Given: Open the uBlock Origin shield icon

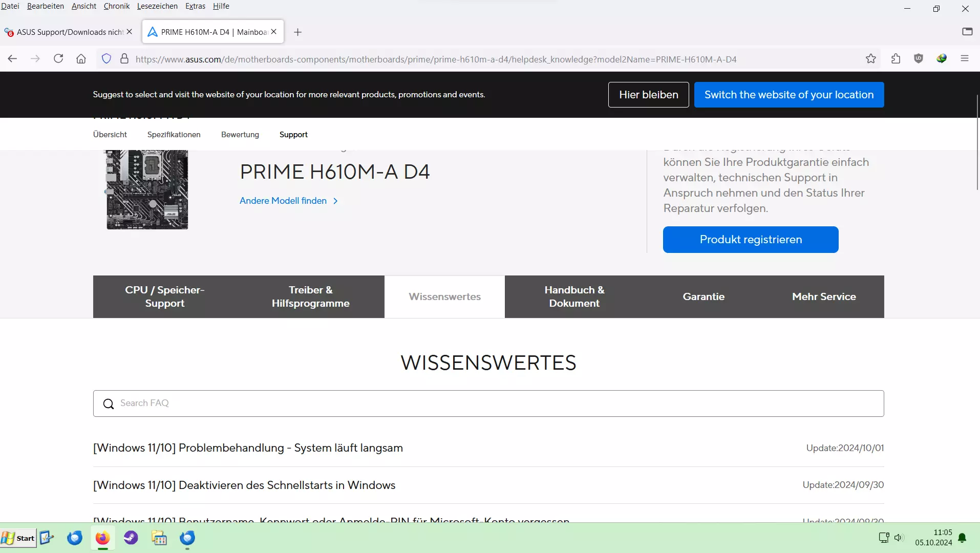Looking at the screenshot, I should (919, 59).
